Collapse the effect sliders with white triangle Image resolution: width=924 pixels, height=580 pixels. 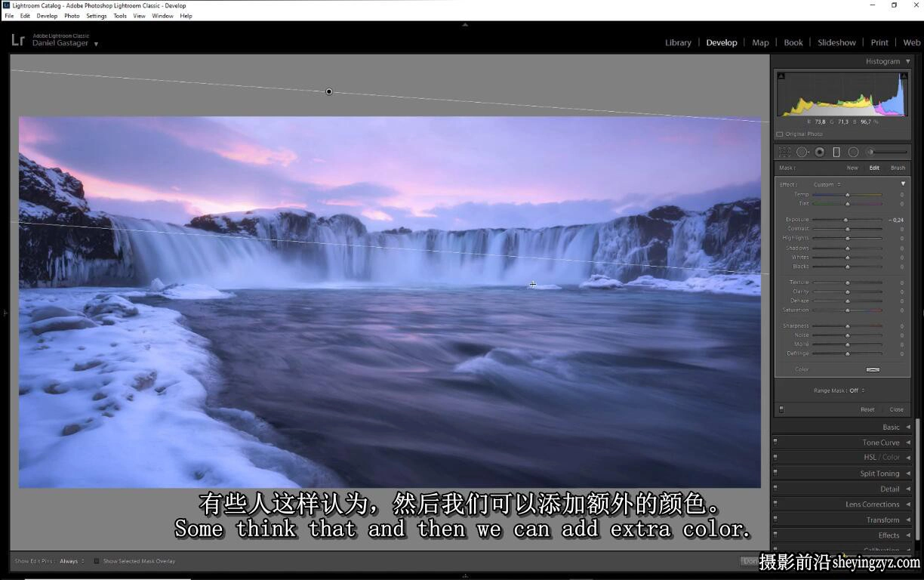(x=903, y=184)
